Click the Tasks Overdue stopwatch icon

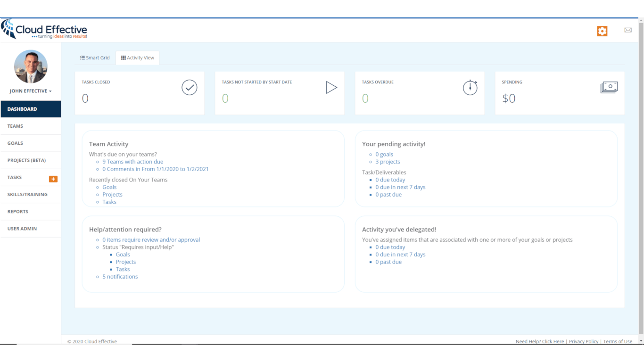(x=470, y=87)
